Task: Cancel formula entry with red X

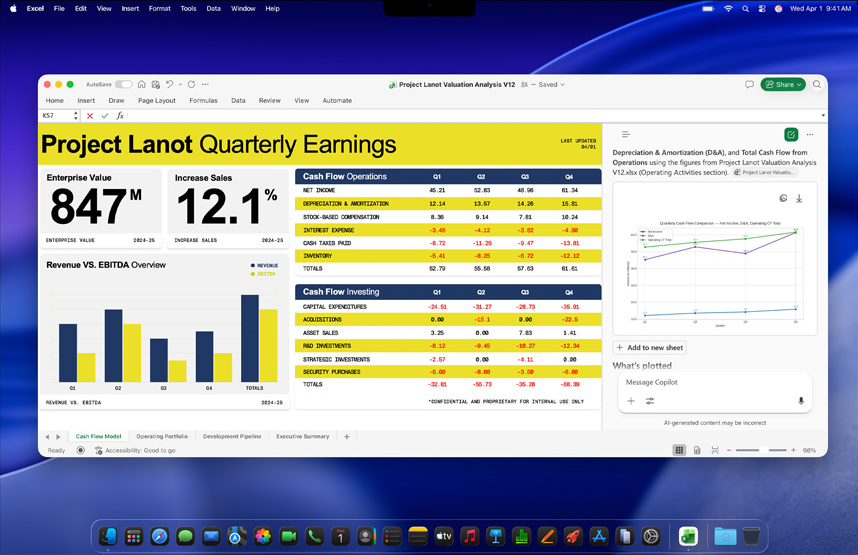Action: (92, 116)
